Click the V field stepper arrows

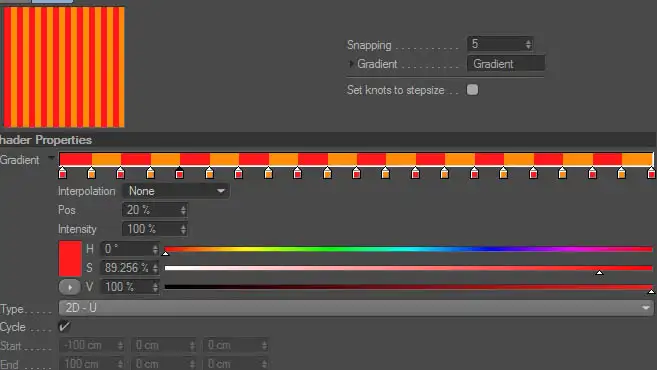pyautogui.click(x=155, y=287)
